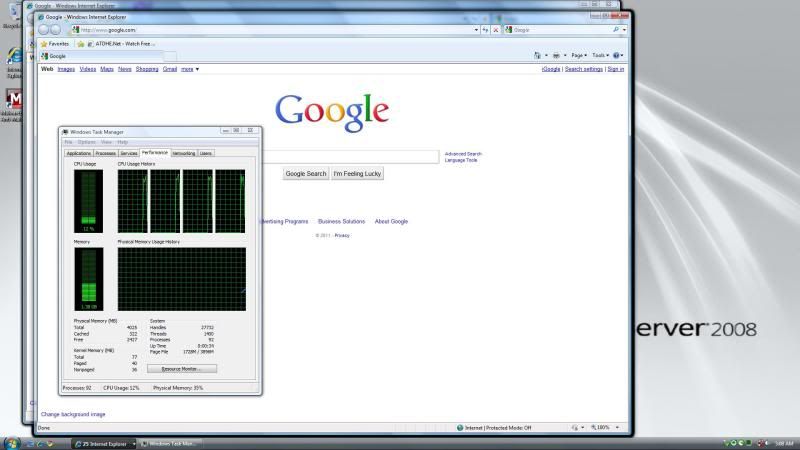Viewport: 800px width, 450px height.
Task: Expand the search provider dropdown arrow
Action: coord(624,30)
